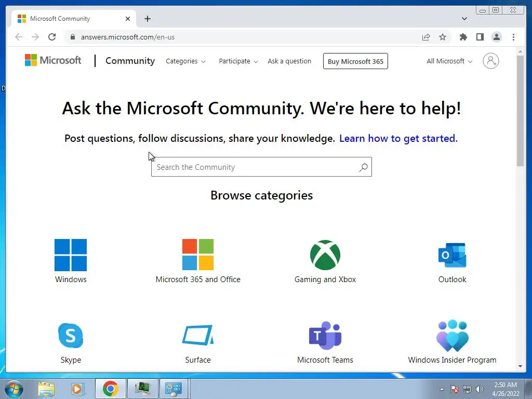The width and height of the screenshot is (532, 399).
Task: Click the taskbar clock and date
Action: 506,389
